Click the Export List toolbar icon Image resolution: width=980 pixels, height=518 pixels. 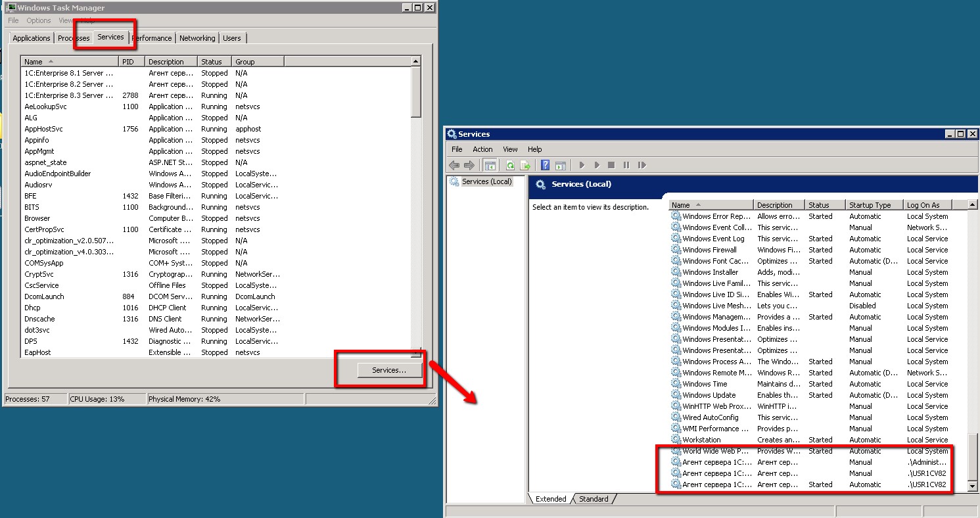[x=525, y=166]
